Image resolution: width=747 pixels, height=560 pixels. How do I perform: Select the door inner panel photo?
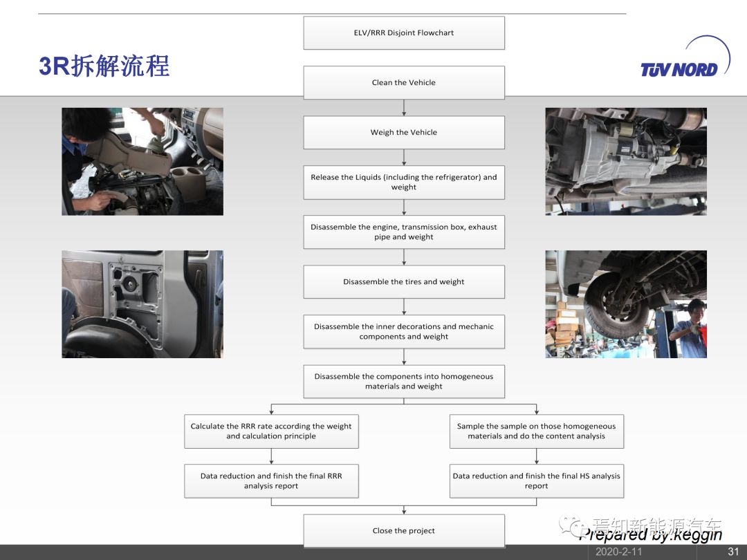coord(142,304)
